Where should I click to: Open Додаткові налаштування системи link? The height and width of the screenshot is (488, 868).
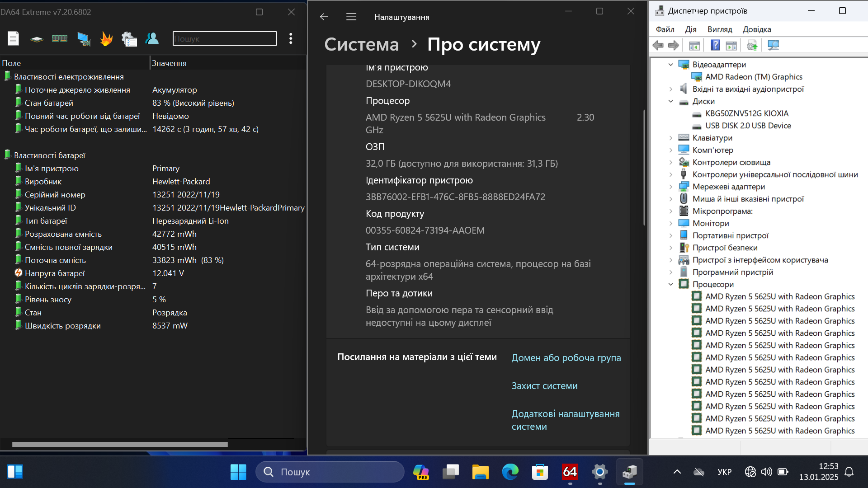coord(566,420)
